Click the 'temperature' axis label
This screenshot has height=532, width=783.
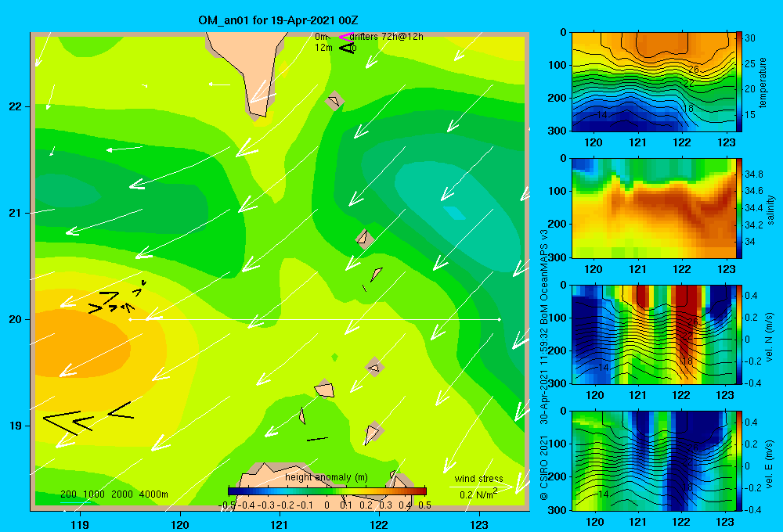pyautogui.click(x=763, y=82)
